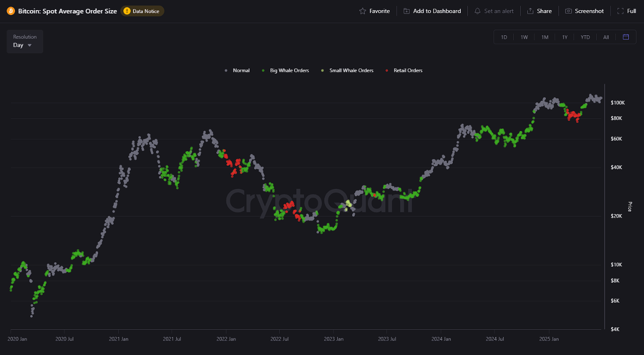Click the 2023 Jan axis label
The width and height of the screenshot is (644, 355).
coord(334,339)
